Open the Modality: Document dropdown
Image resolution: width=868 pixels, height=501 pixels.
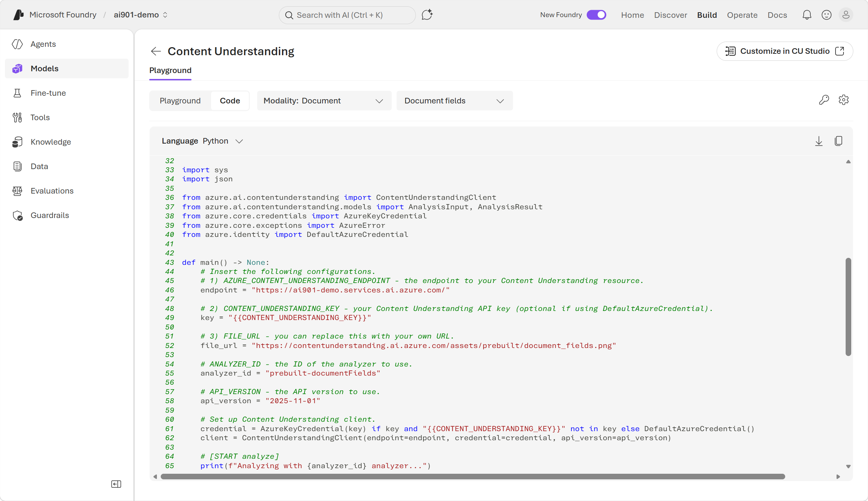coord(324,101)
